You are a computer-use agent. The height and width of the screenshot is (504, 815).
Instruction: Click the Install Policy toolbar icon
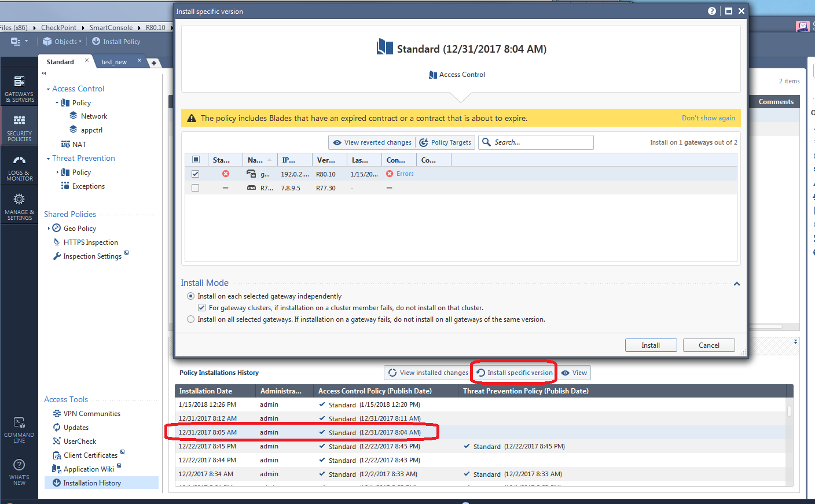[96, 42]
